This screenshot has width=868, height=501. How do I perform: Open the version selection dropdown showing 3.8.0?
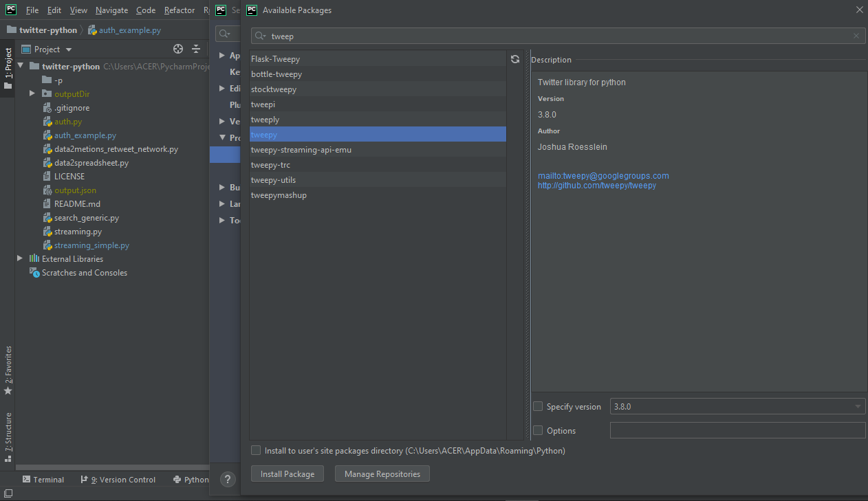click(857, 406)
